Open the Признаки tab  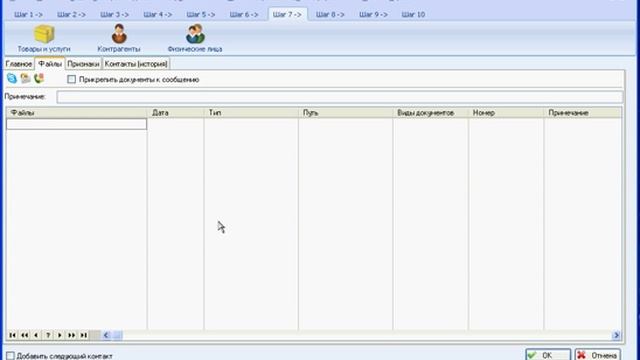pos(83,64)
